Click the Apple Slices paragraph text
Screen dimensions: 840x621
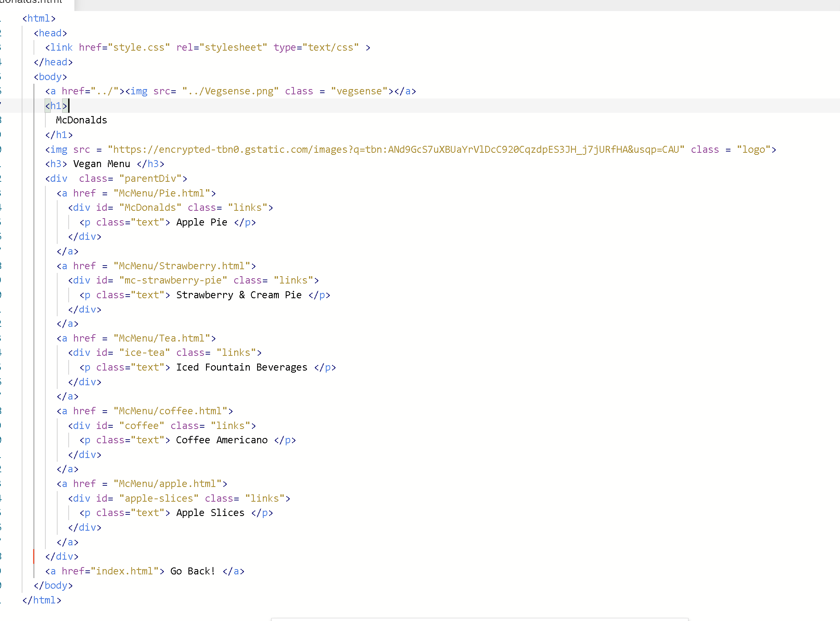pos(210,513)
